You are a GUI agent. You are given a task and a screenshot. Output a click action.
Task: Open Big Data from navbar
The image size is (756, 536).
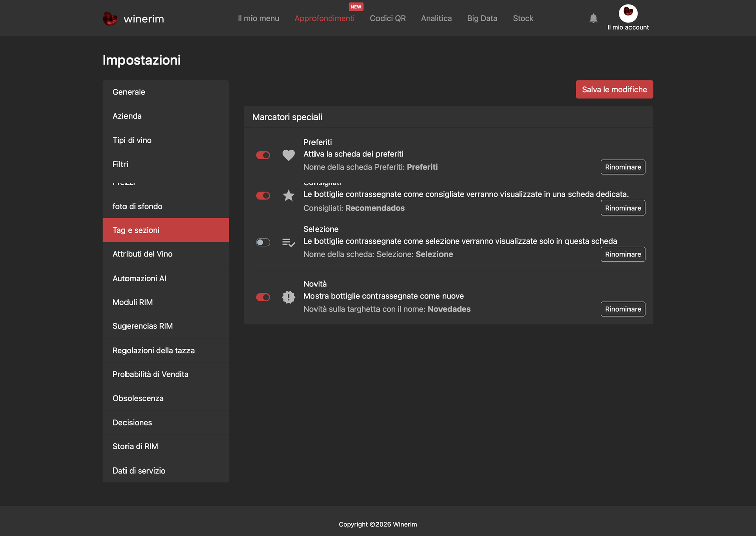point(482,18)
